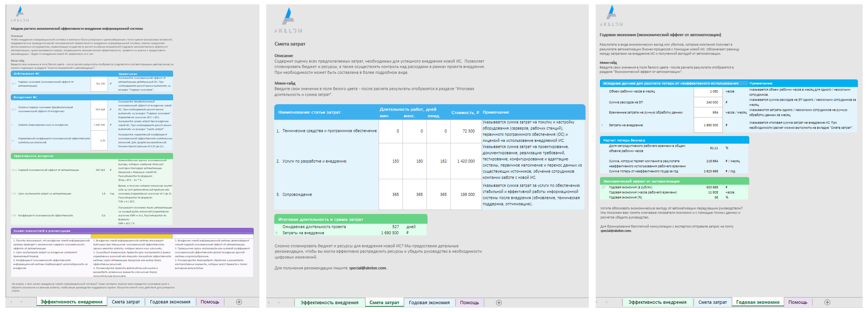Select the 1,8 payback period value

[x=103, y=194]
